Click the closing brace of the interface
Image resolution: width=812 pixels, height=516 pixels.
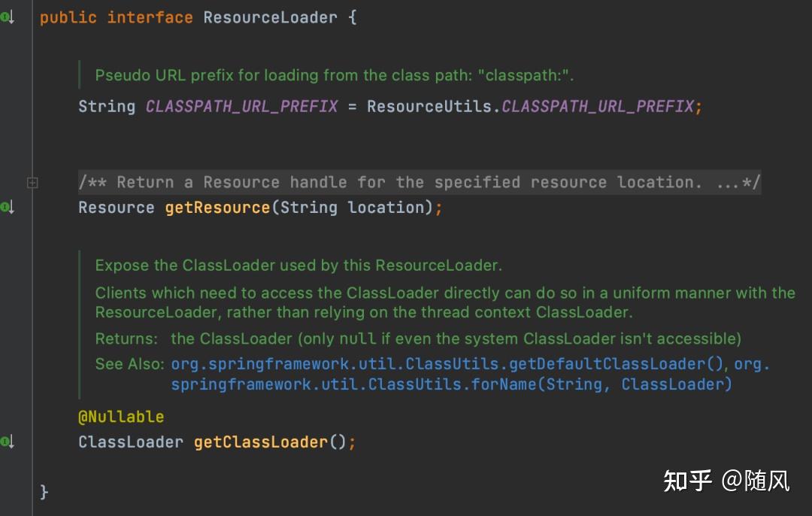(44, 491)
